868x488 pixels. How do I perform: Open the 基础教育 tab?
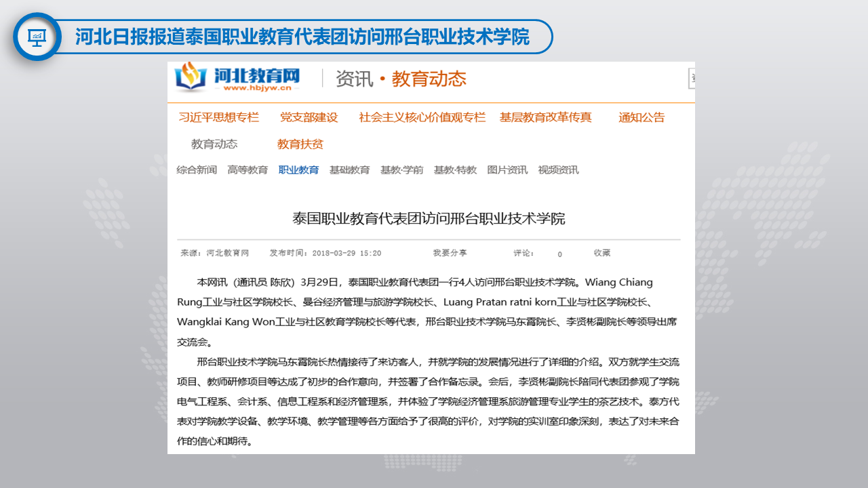point(349,170)
